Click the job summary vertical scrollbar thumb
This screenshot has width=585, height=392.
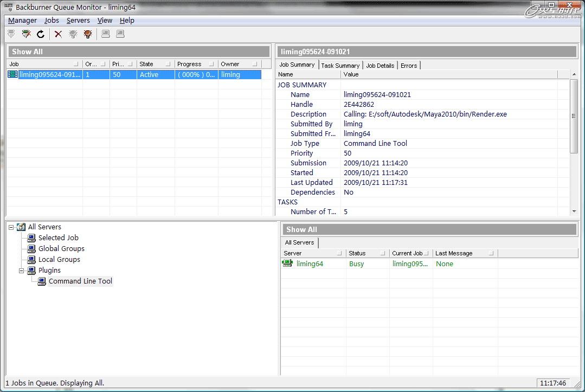[574, 116]
